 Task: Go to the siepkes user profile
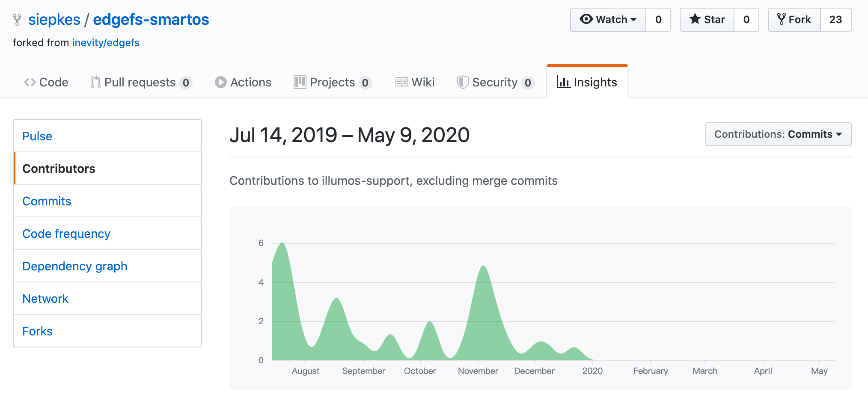(54, 20)
